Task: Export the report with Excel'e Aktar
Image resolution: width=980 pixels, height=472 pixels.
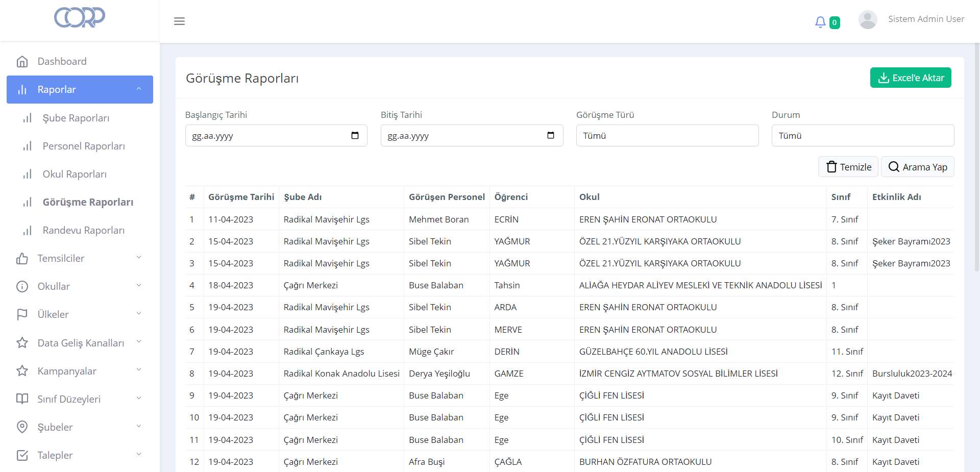Action: (910, 78)
